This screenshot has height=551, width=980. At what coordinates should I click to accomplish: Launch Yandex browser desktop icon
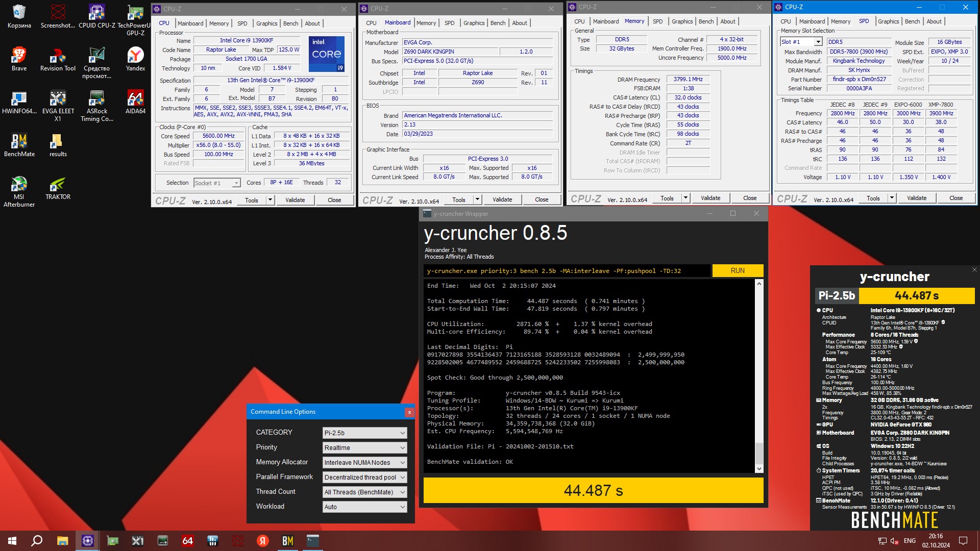pyautogui.click(x=135, y=59)
